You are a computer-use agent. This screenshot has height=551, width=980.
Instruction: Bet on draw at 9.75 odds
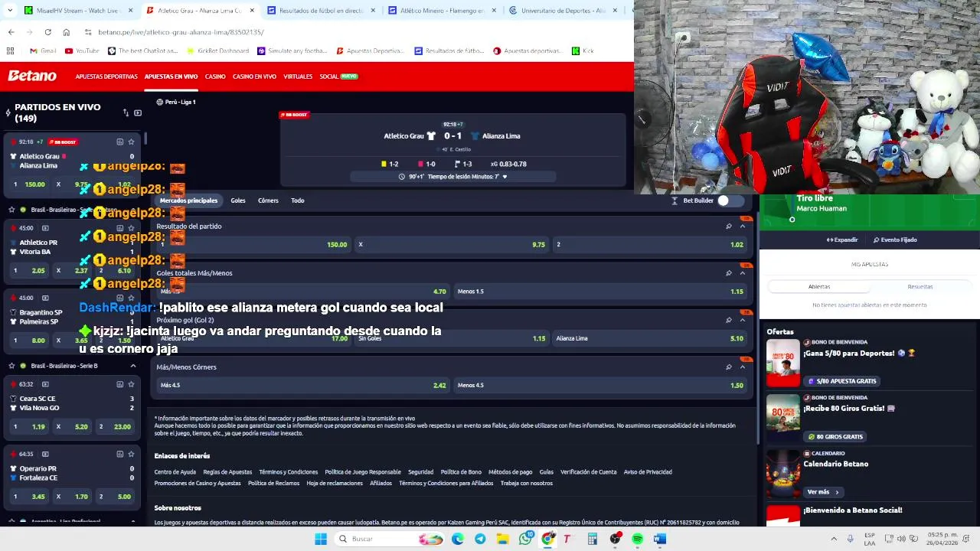[452, 245]
